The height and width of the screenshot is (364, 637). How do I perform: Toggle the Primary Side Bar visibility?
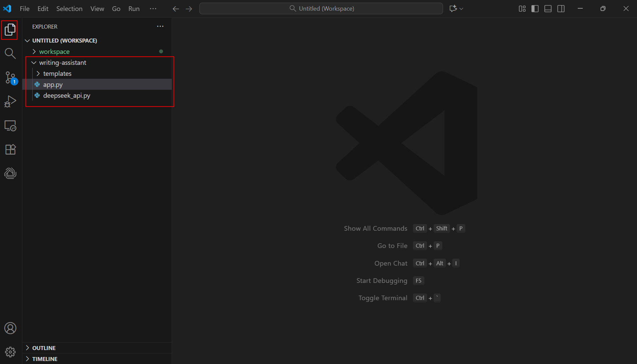click(x=535, y=9)
